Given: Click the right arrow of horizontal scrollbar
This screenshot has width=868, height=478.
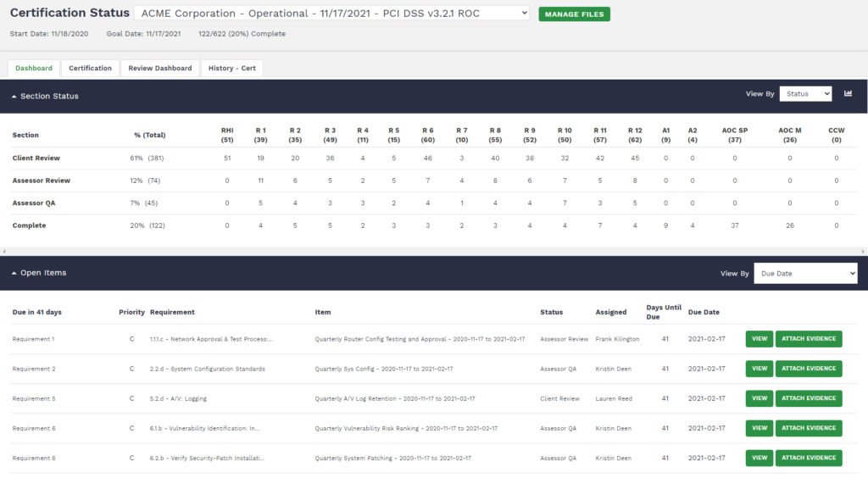Looking at the screenshot, I should pos(863,252).
